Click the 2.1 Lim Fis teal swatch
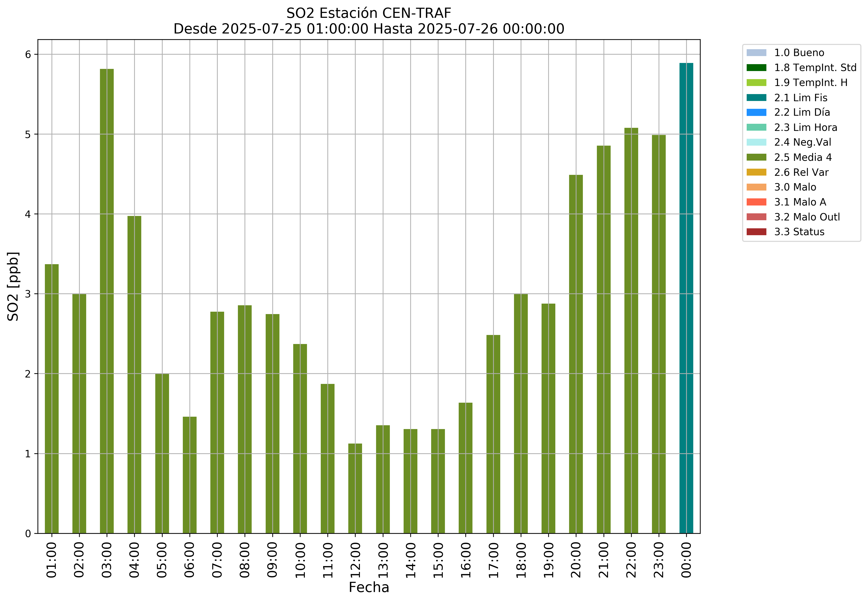Viewport: 868px width, 602px height. (756, 98)
